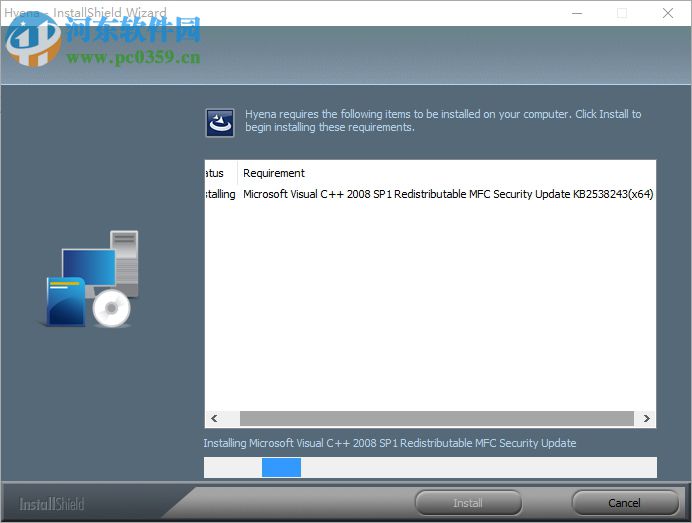The image size is (692, 523).
Task: Click the InstallShield logo at the bottom
Action: [52, 504]
